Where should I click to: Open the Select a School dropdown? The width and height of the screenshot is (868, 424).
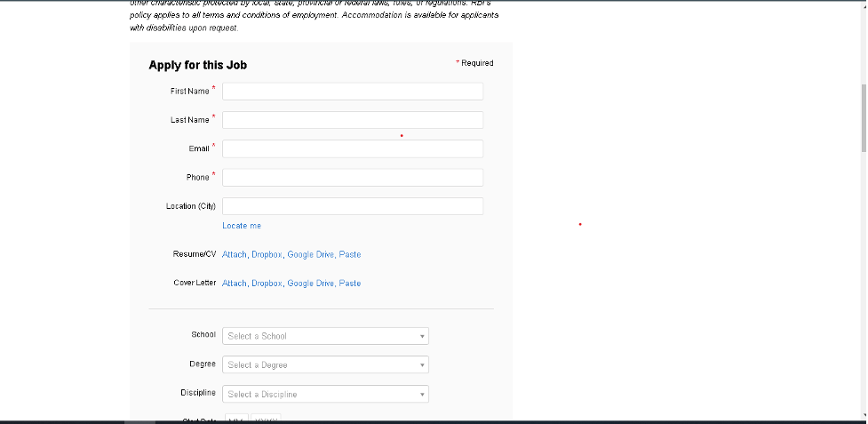(x=325, y=336)
